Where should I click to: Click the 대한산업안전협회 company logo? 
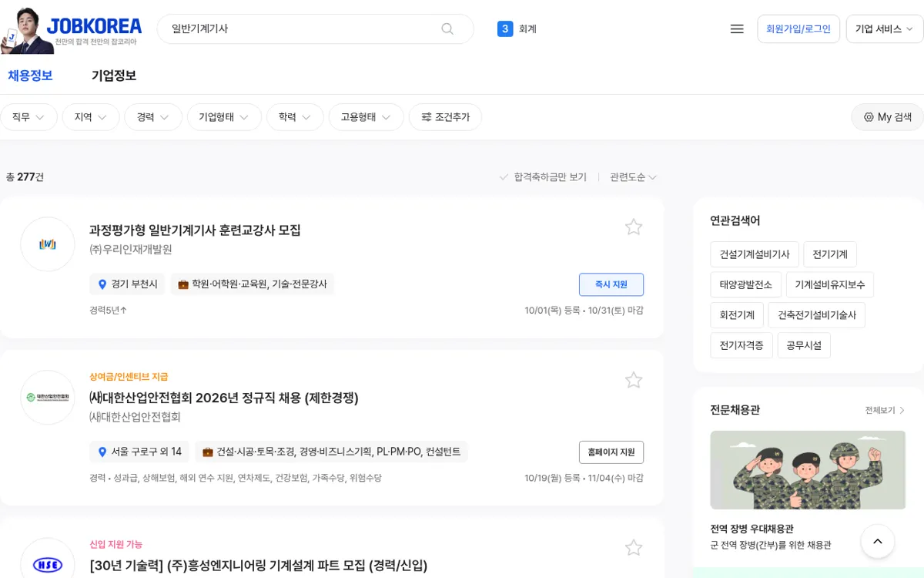point(48,398)
